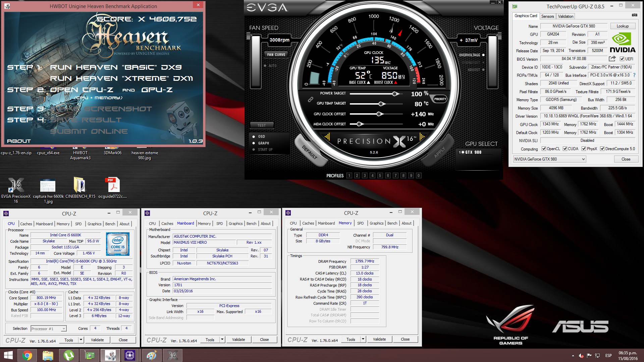
Task: Open Paint from the taskbar
Action: [x=152, y=355]
